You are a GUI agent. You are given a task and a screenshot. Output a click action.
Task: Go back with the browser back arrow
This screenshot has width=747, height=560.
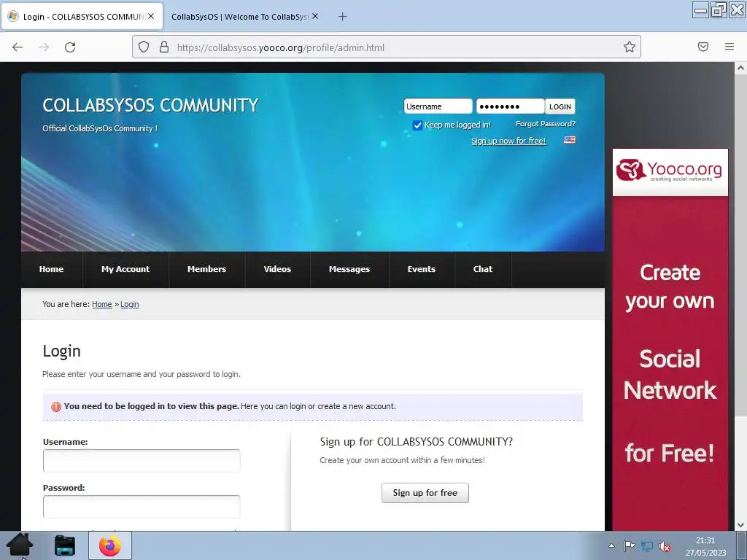coord(18,47)
